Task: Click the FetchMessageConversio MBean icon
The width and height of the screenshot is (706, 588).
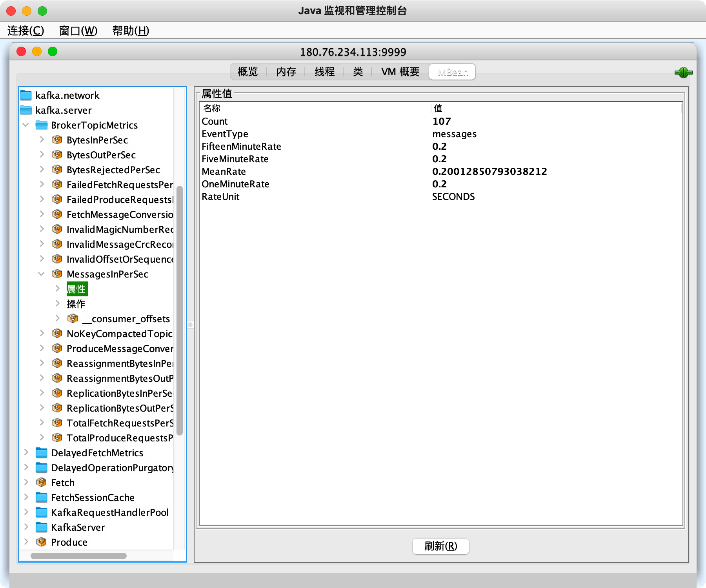Action: pos(57,214)
